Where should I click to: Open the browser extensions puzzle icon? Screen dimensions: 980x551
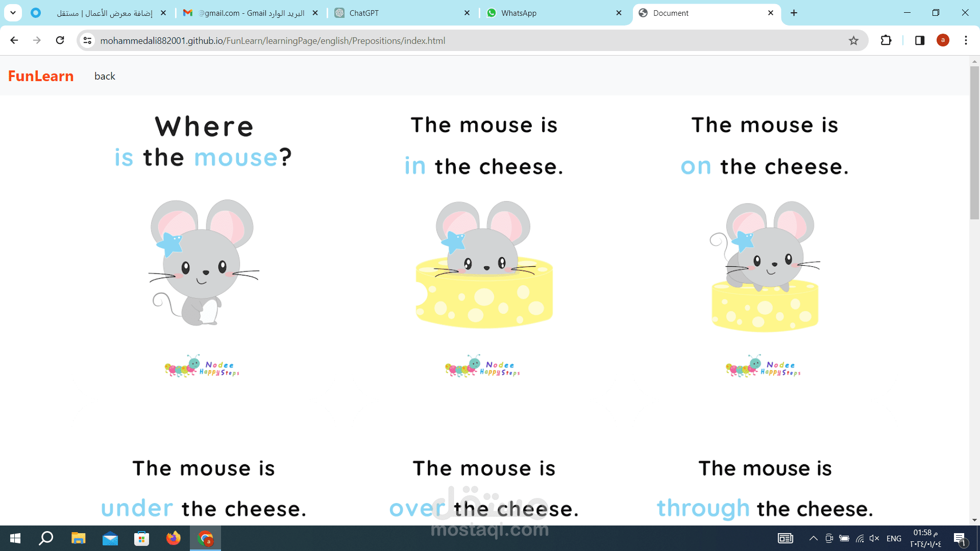pos(886,40)
